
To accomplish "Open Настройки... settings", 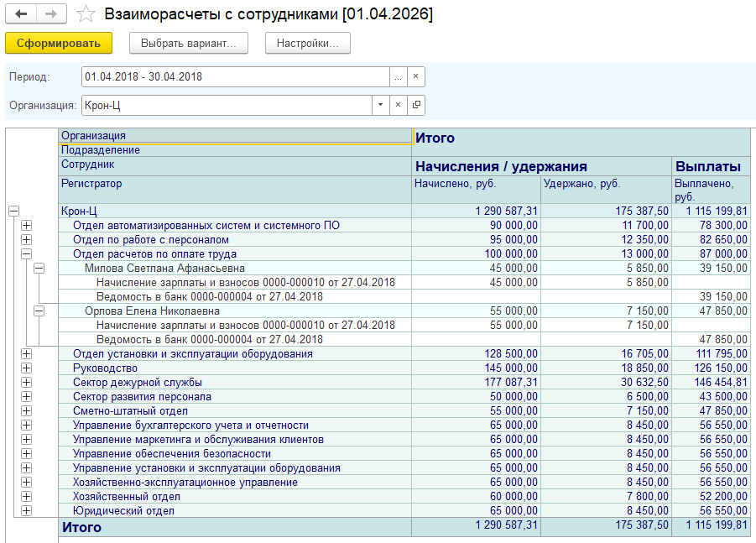I will (308, 43).
